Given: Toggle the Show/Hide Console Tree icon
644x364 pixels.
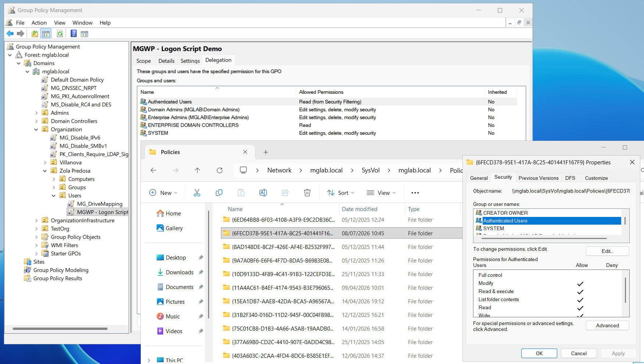Looking at the screenshot, I should tap(46, 34).
